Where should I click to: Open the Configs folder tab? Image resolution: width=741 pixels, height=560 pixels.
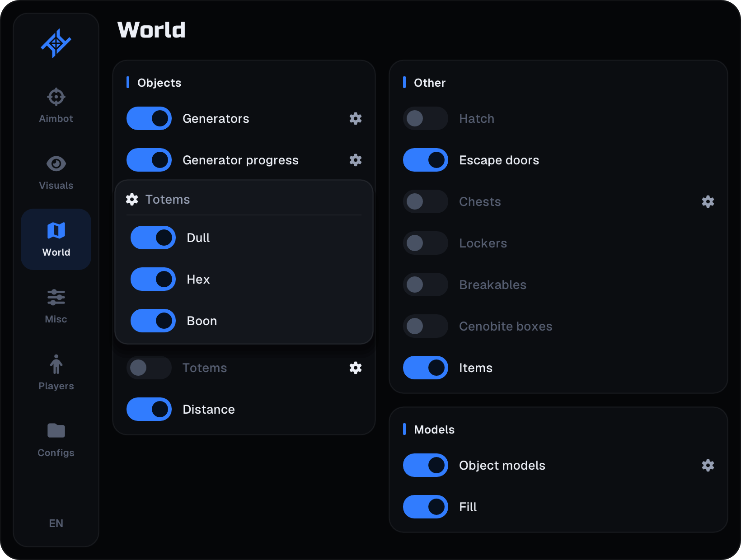(56, 440)
